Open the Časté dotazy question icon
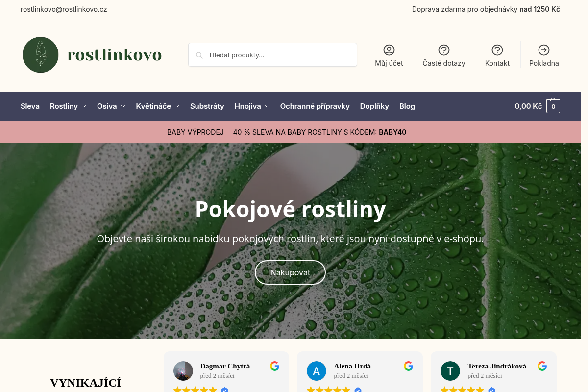 tap(444, 50)
